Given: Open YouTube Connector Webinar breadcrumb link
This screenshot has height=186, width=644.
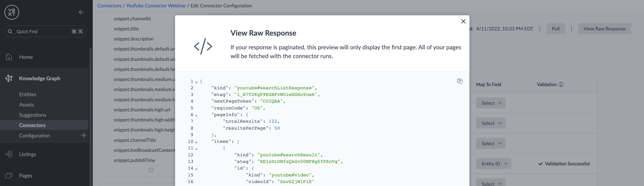Looking at the screenshot, I should coord(156,5).
